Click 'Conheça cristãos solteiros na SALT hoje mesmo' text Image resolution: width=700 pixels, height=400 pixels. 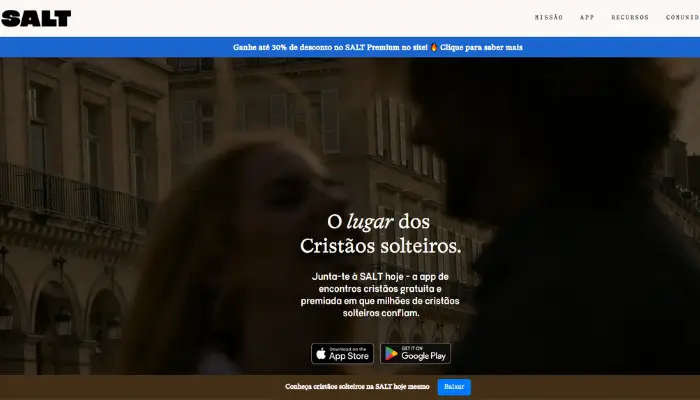[357, 387]
